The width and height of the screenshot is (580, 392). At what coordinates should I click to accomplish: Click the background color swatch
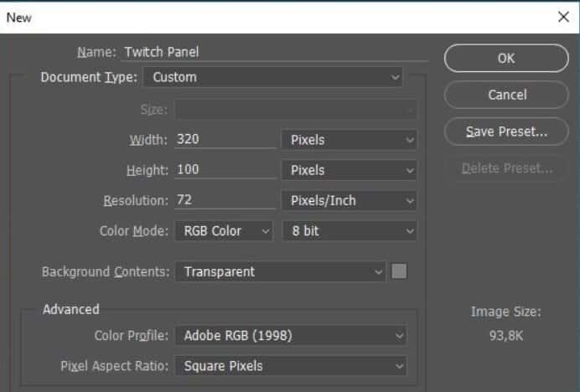[x=399, y=271]
